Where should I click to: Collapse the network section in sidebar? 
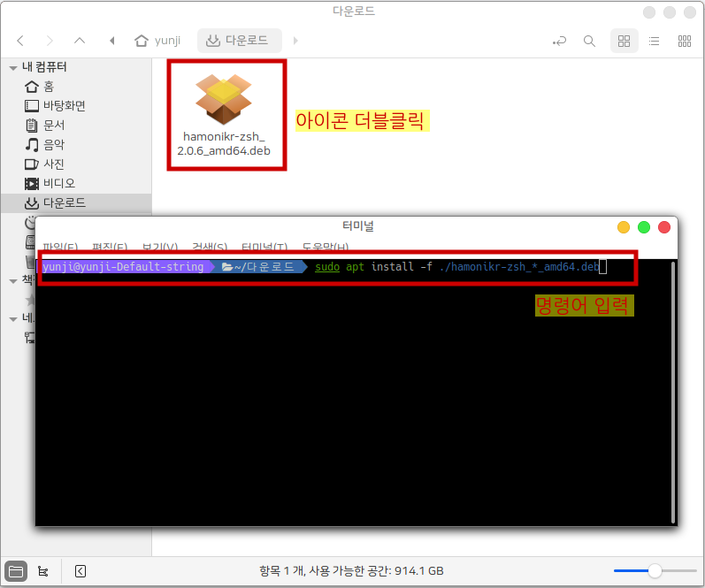[x=13, y=318]
